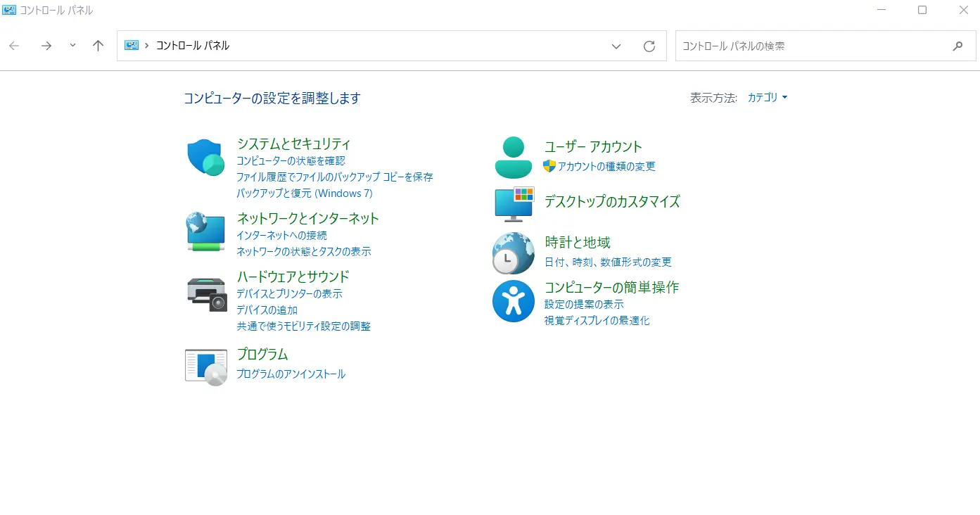
Task: Click 日付、時刻、数値形式の変更 link
Action: tap(608, 262)
